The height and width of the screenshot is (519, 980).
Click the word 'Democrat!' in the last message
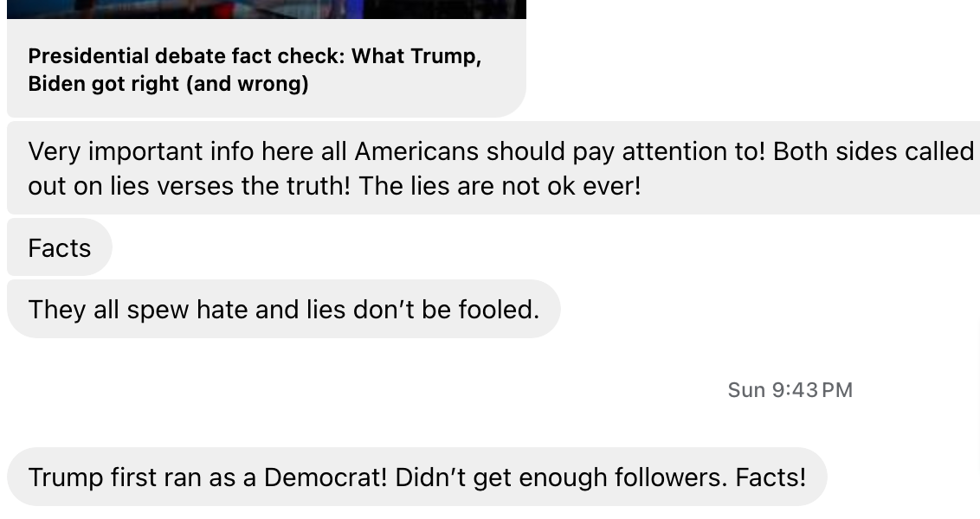[x=326, y=477]
